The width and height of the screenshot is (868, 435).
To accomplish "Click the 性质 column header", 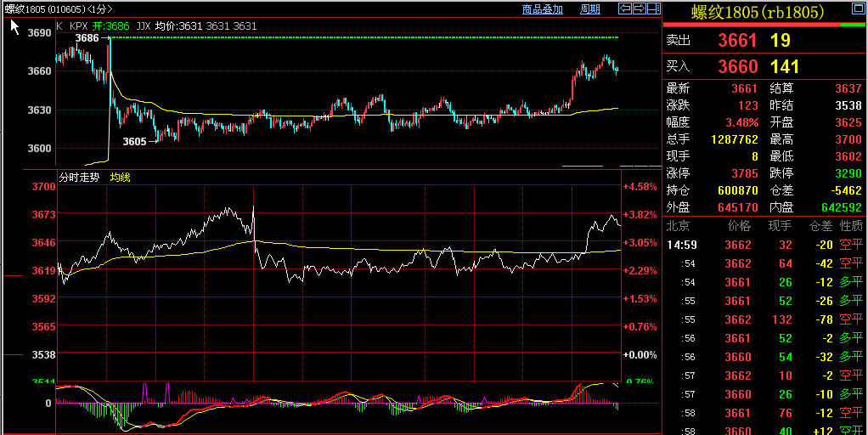I will tap(851, 226).
